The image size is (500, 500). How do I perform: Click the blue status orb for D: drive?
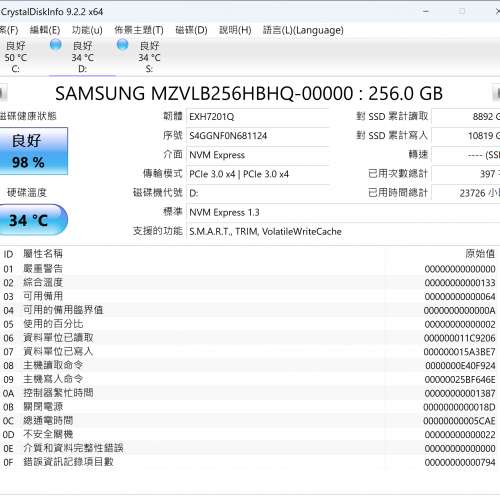pos(55,45)
